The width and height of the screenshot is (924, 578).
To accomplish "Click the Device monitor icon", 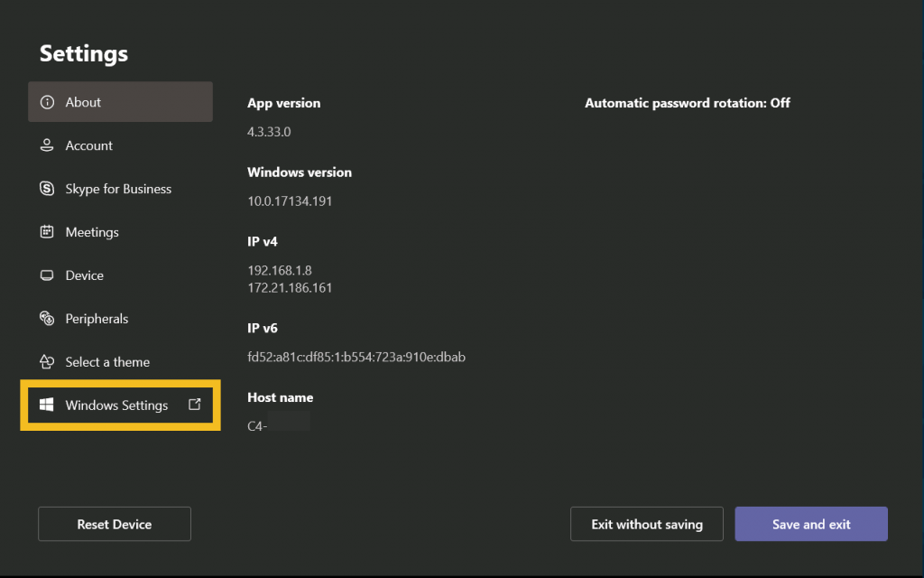I will tap(47, 275).
